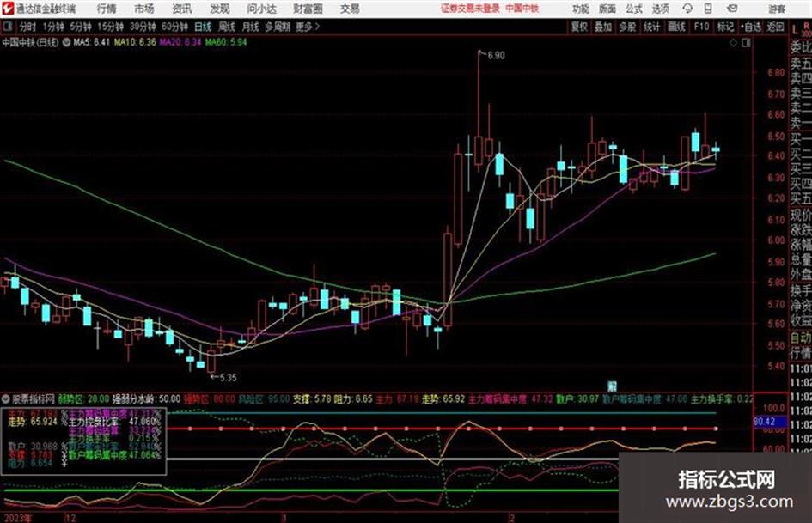Image resolution: width=812 pixels, height=523 pixels.
Task: Add to 自选 watchlist
Action: click(751, 27)
